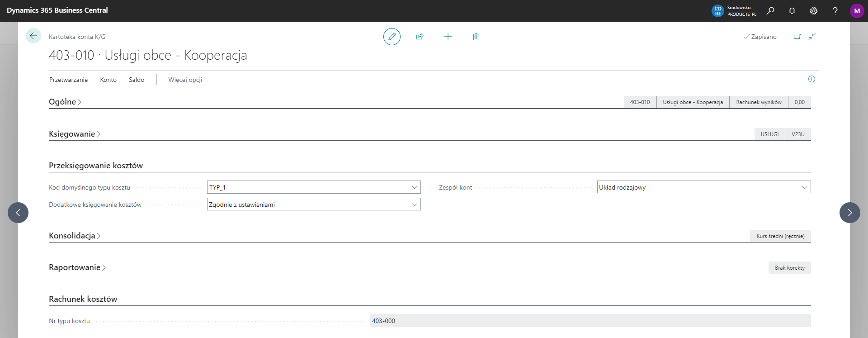
Task: Open the notifications bell
Action: click(792, 11)
